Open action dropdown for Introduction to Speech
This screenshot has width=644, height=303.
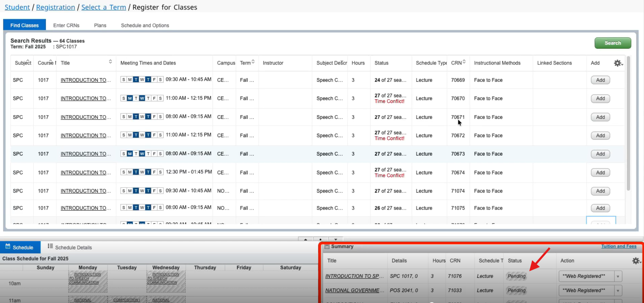[x=618, y=276]
